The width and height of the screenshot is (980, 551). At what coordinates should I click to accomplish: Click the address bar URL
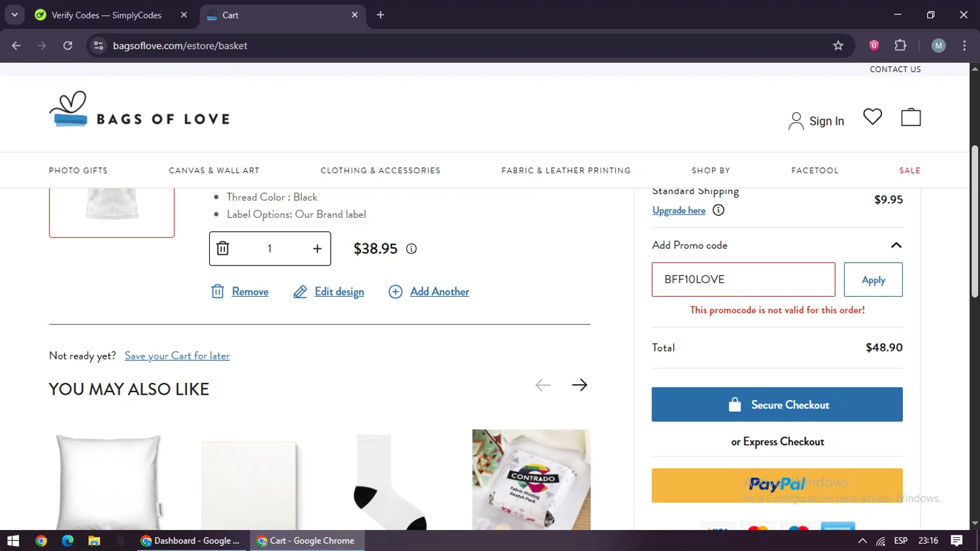coord(180,46)
